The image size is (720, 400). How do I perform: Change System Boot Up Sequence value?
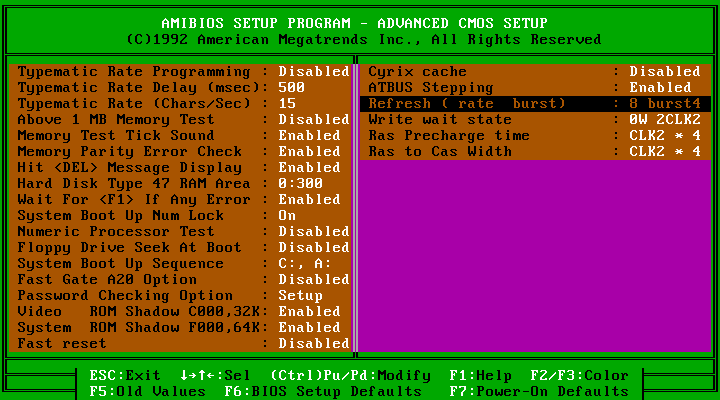pos(305,264)
